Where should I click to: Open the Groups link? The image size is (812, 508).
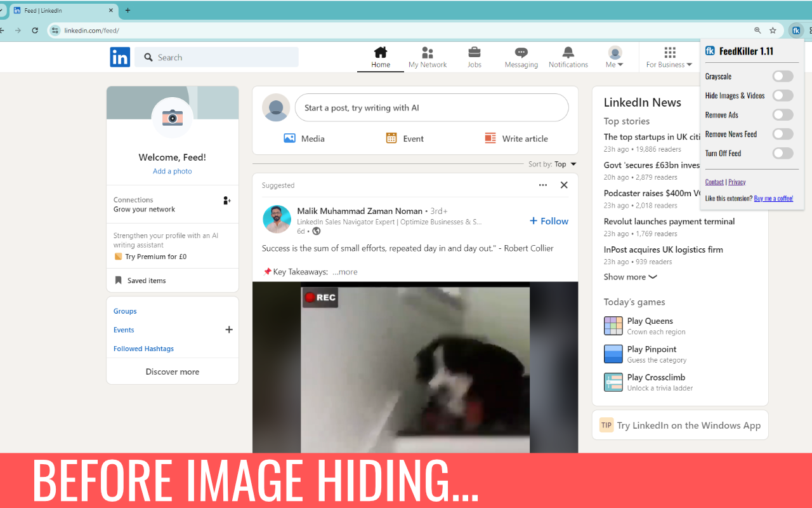point(125,311)
